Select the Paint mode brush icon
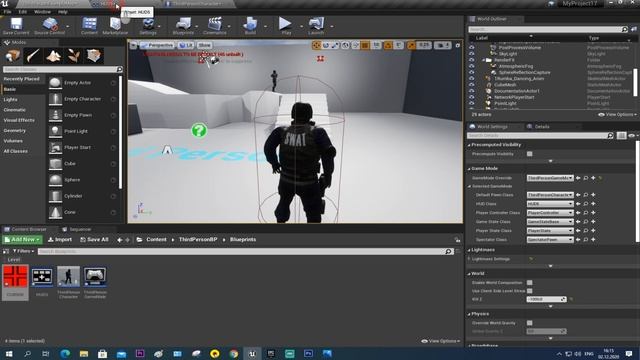The width and height of the screenshot is (640, 360). 33,56
